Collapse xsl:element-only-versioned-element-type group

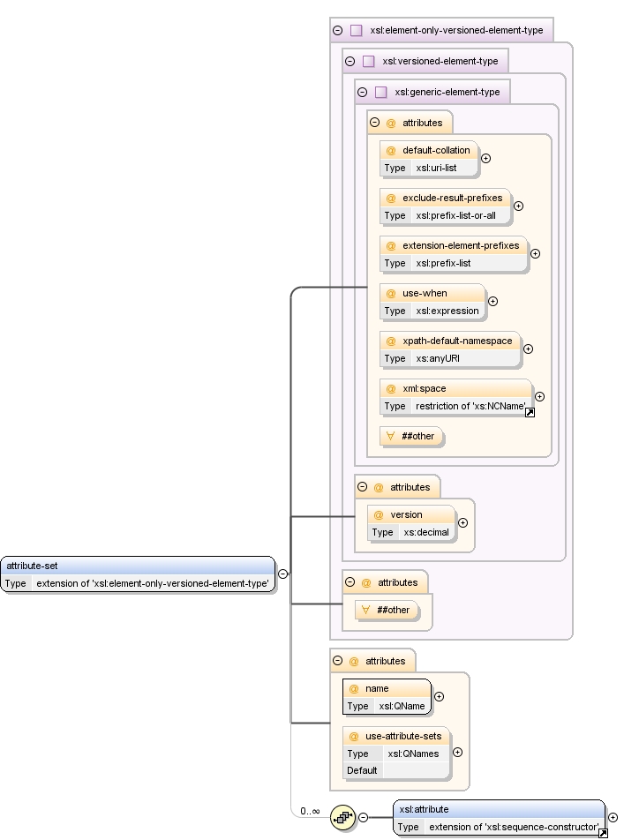(x=337, y=31)
